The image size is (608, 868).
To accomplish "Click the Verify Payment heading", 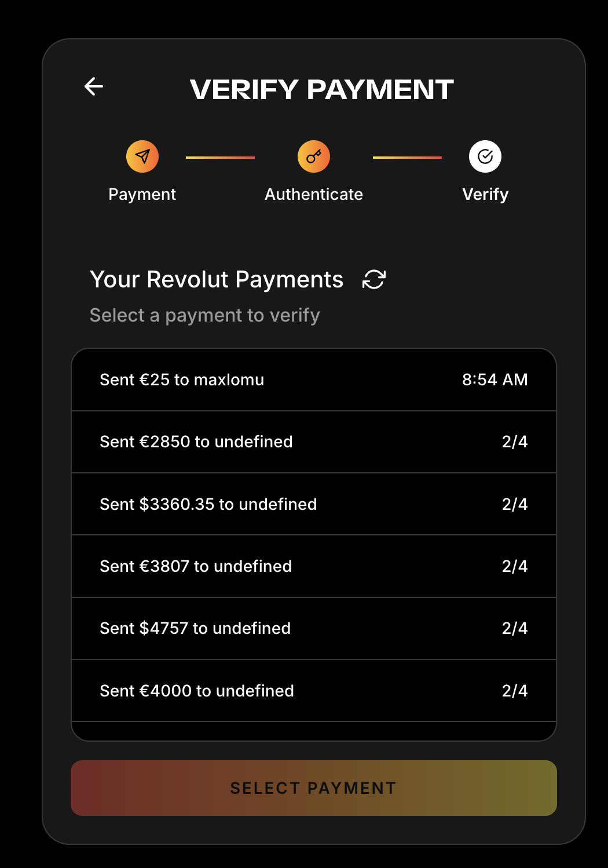I will tap(322, 89).
